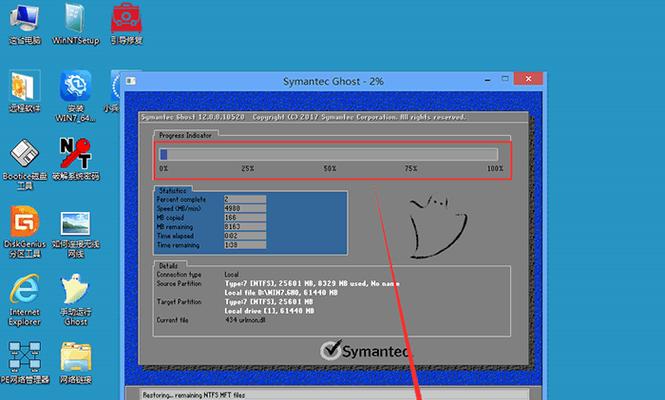This screenshot has width=665, height=400.
Task: Click the Time elapsed value '0:02'
Action: pos(245,236)
